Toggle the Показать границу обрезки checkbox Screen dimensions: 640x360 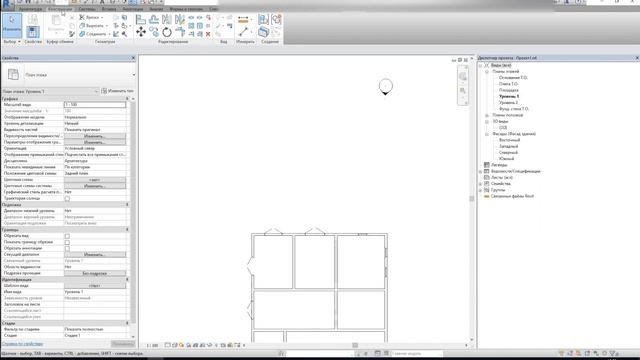[67, 242]
